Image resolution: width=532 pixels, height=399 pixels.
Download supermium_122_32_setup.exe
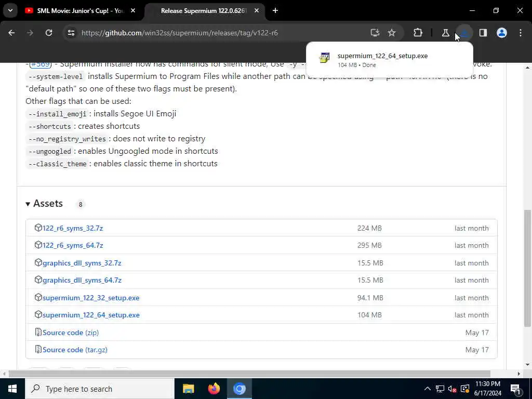pyautogui.click(x=91, y=298)
